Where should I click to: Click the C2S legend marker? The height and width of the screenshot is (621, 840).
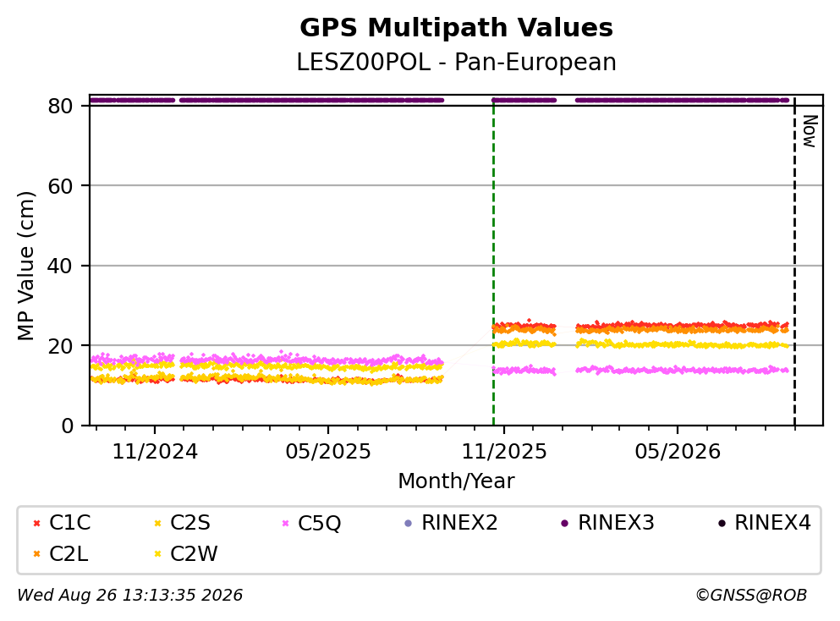[x=157, y=523]
